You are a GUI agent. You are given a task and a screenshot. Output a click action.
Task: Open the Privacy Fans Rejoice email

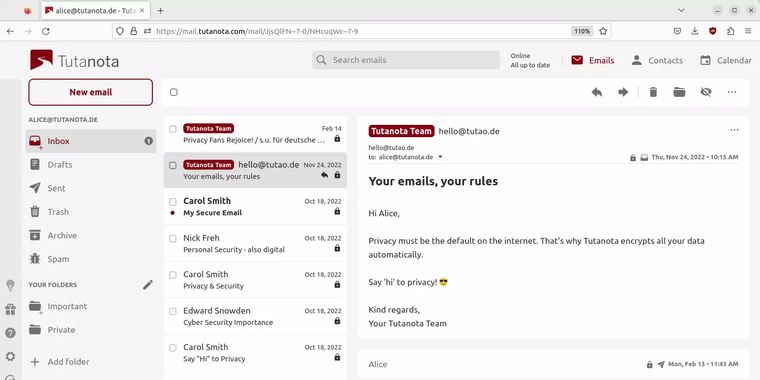point(255,134)
